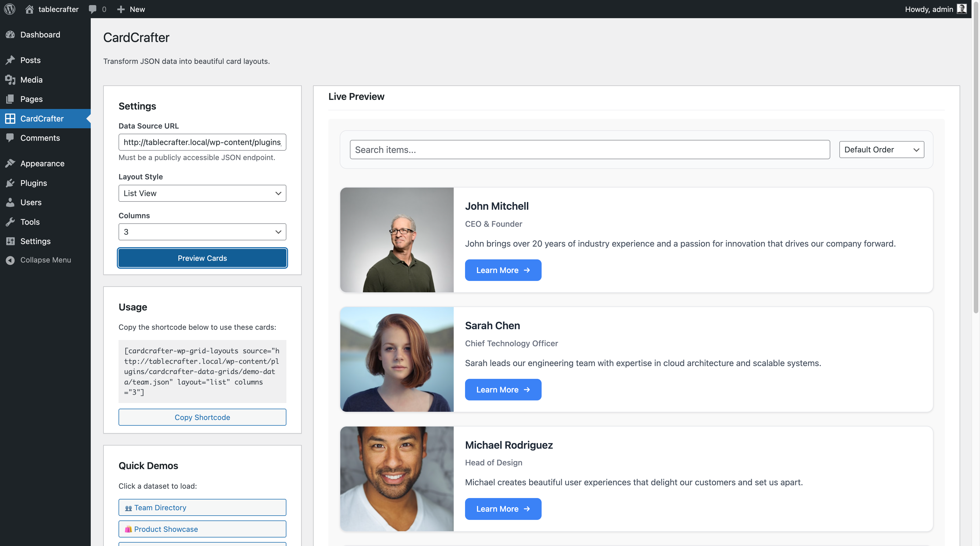
Task: Click the comments bubble icon in admin bar
Action: click(x=92, y=9)
